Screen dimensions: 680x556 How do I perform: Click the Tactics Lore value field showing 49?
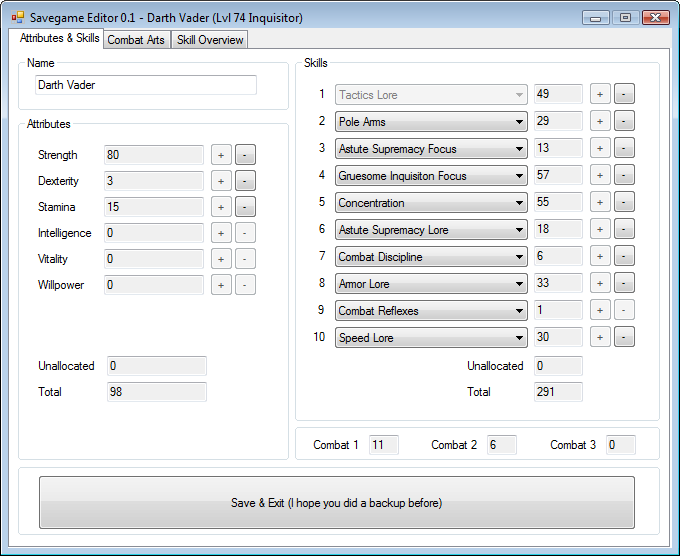point(558,94)
